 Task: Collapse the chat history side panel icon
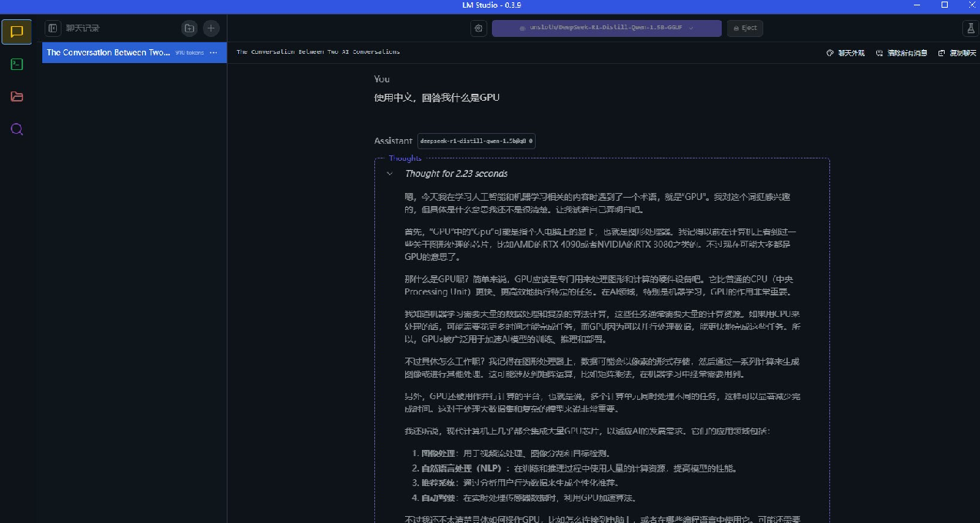(53, 28)
